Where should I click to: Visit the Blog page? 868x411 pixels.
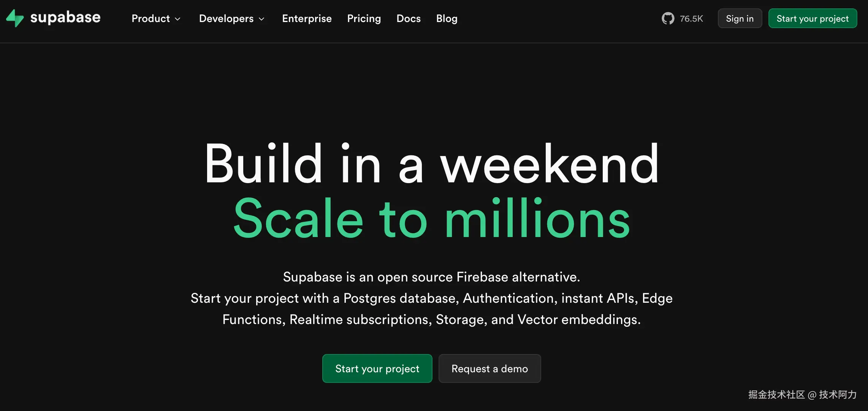[447, 19]
